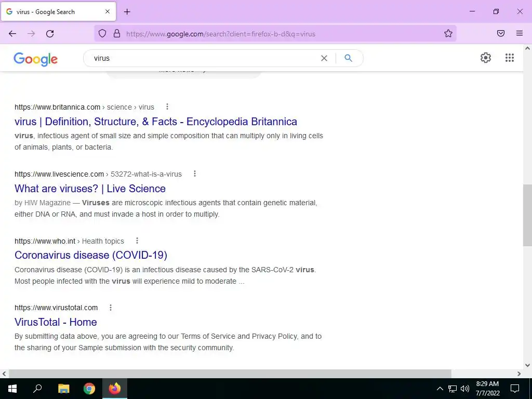Close the virus Google Search tab
532x399 pixels.
(107, 11)
